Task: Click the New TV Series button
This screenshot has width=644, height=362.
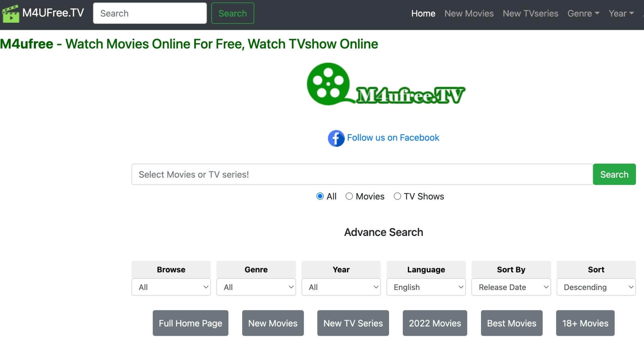Action: pyautogui.click(x=353, y=323)
